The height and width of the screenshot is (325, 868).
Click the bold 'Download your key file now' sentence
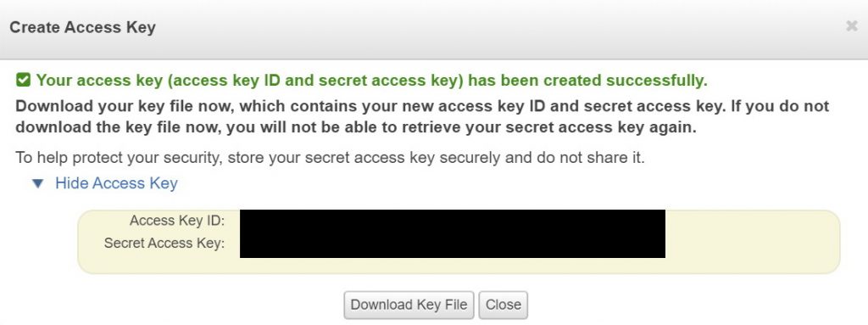coord(422,116)
